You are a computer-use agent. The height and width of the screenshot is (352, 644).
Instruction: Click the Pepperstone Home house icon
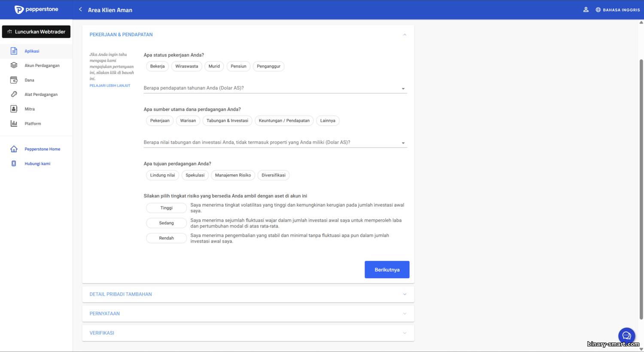tap(14, 149)
